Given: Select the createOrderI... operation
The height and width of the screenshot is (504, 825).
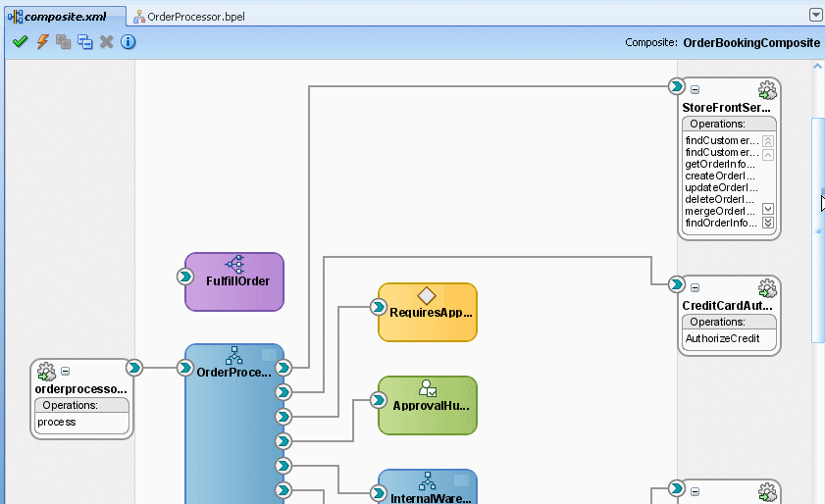Looking at the screenshot, I should (x=720, y=176).
